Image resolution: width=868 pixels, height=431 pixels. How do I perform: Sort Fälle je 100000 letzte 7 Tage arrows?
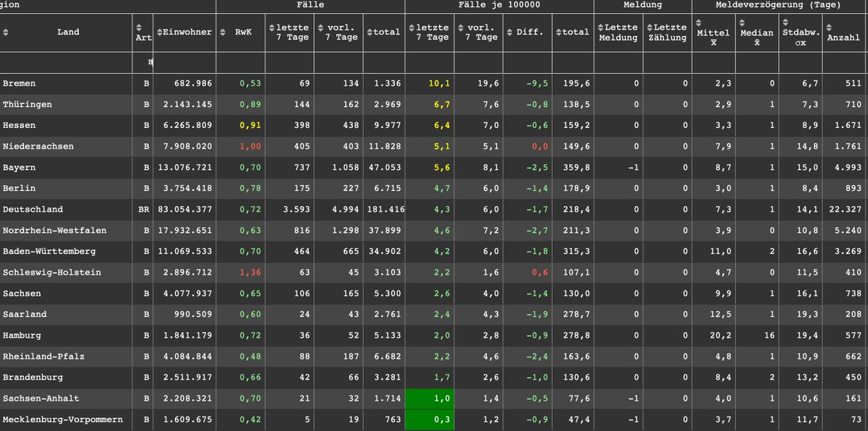coord(412,27)
